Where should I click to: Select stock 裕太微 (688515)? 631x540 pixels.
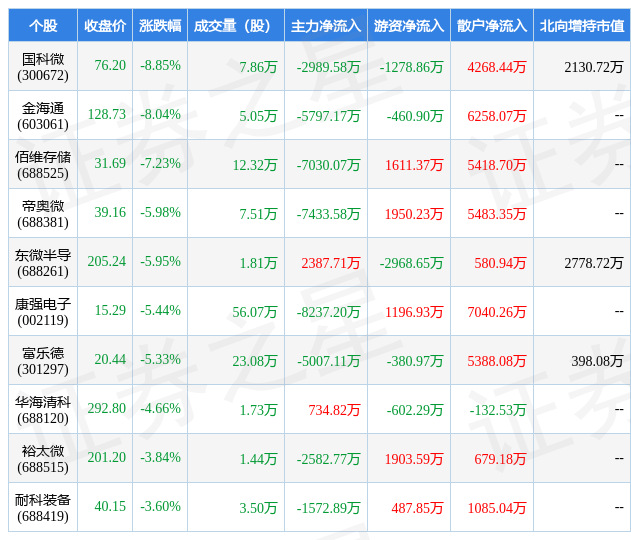43,459
